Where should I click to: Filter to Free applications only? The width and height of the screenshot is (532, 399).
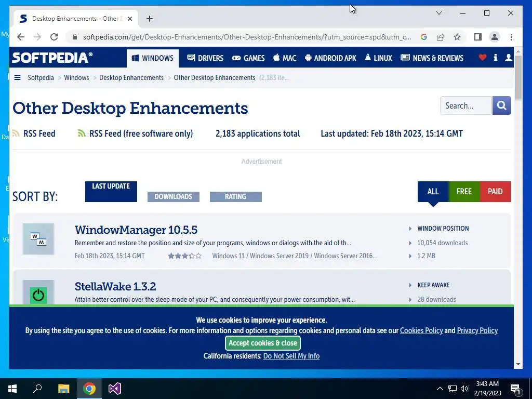464,192
